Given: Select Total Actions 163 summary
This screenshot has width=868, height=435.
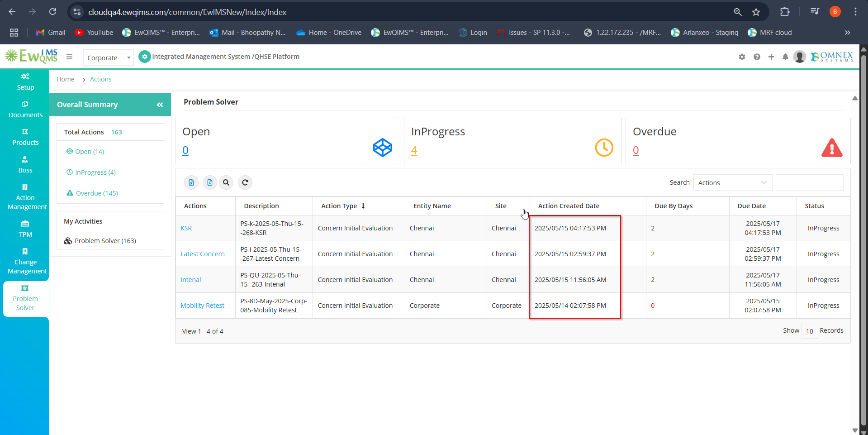Looking at the screenshot, I should coord(93,132).
